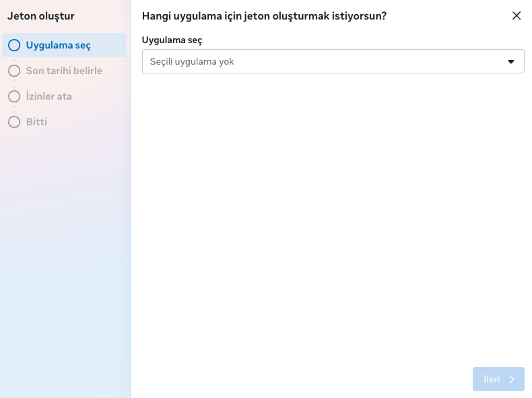Open the İzinler ata step
This screenshot has width=532, height=398.
[64, 96]
